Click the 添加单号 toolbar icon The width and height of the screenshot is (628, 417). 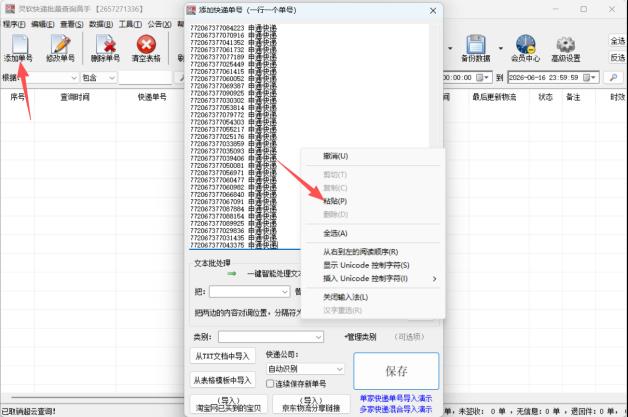point(18,48)
